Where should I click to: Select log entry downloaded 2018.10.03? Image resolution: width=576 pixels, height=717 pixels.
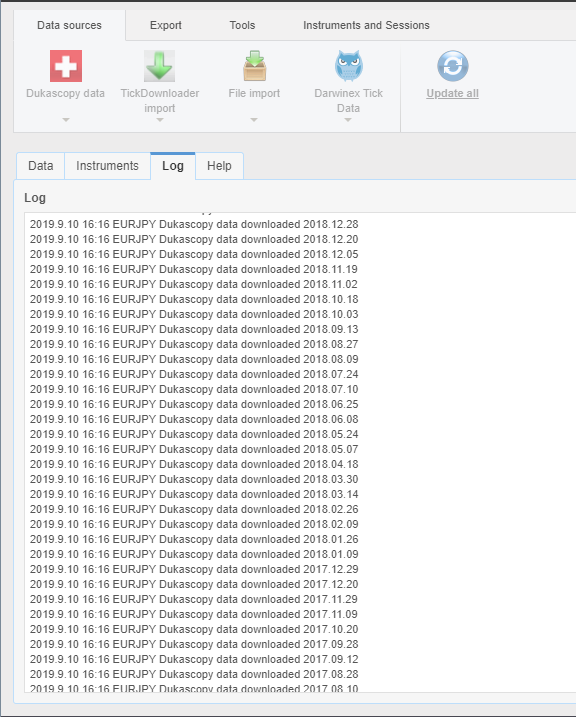(x=194, y=314)
